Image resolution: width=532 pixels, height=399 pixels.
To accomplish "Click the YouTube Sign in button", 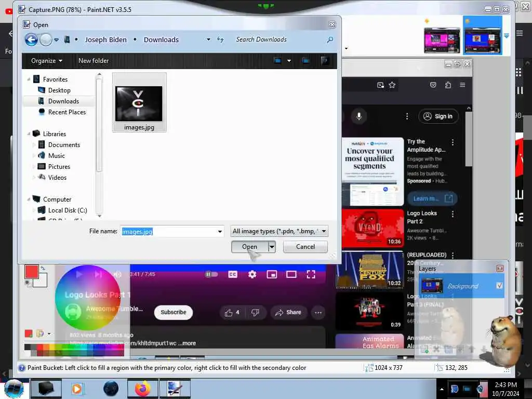I will point(438,116).
